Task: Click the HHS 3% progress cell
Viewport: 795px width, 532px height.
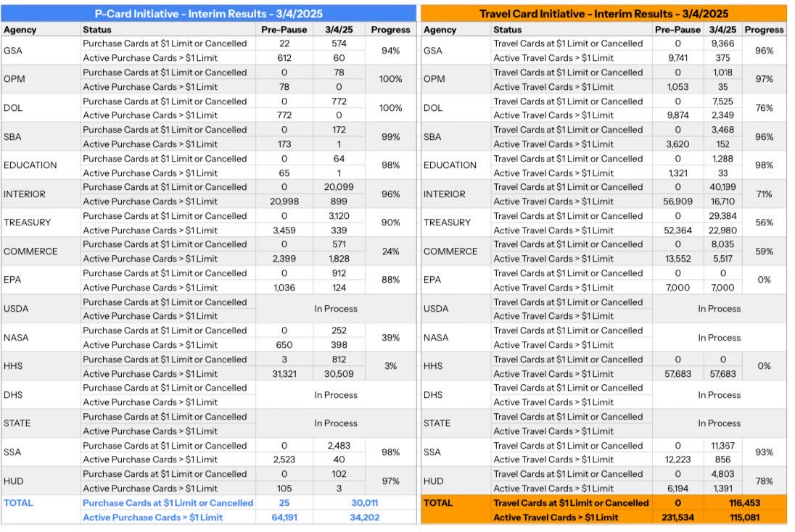Action: click(390, 366)
